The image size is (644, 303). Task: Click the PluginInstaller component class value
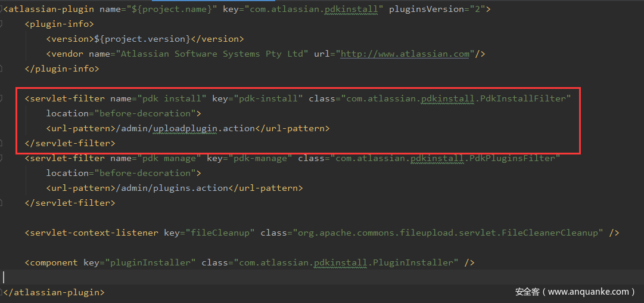tap(346, 262)
